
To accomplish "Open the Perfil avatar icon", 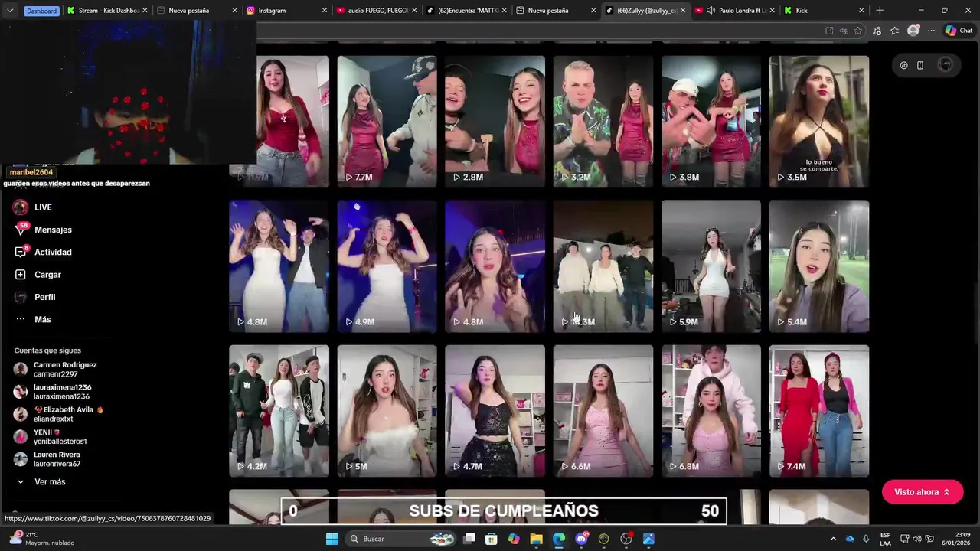I will 21,297.
